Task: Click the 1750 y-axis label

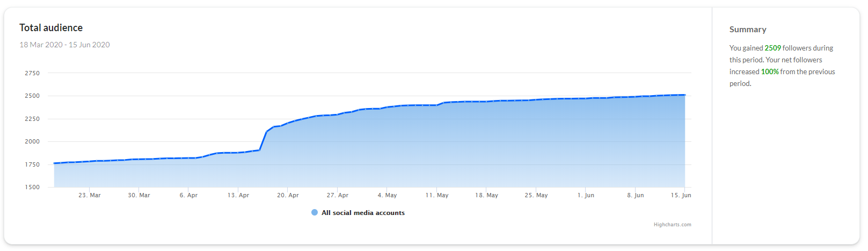Action: pos(32,164)
